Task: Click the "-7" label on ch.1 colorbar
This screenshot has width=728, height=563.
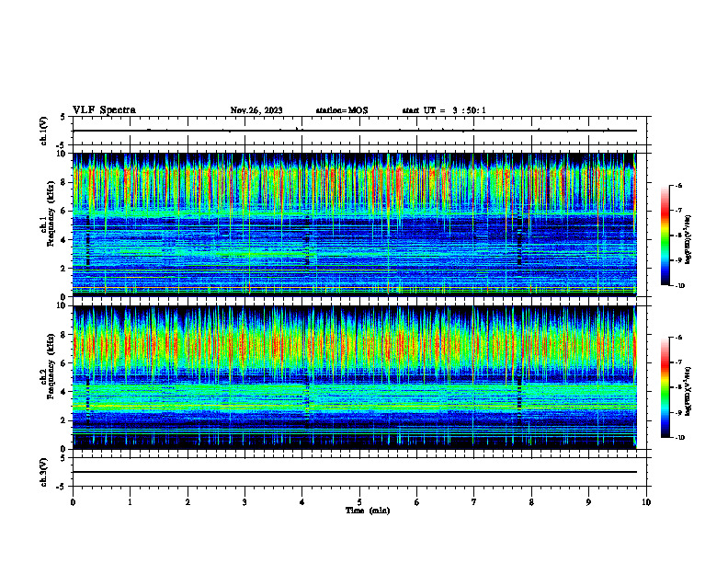Action: 678,211
